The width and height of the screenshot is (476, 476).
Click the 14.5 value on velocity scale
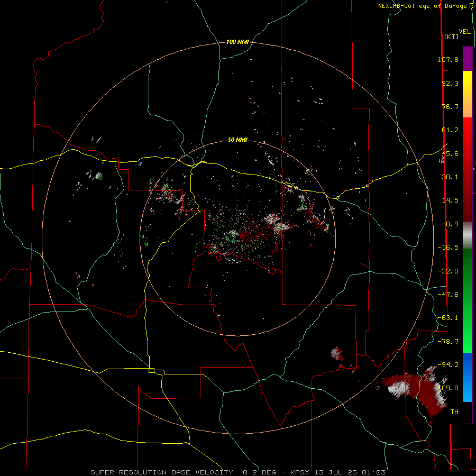click(x=450, y=200)
